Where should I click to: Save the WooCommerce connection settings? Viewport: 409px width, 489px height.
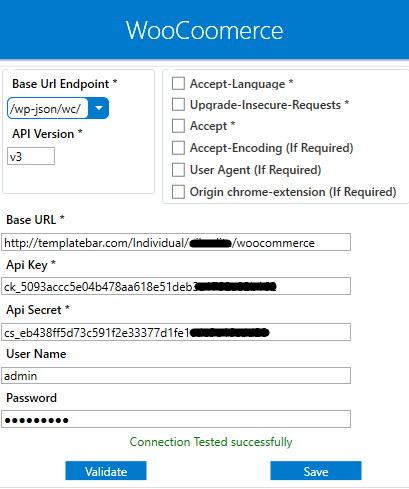(x=316, y=471)
